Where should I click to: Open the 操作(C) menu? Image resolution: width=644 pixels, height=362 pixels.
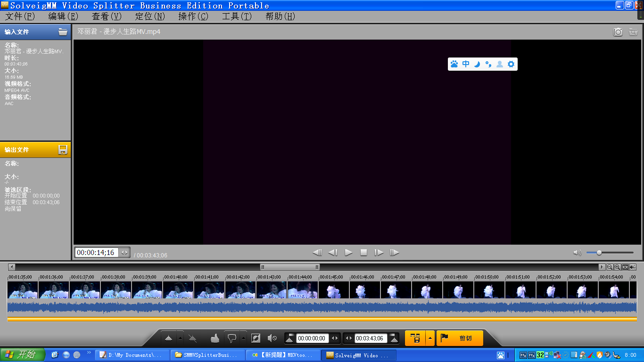pos(193,16)
